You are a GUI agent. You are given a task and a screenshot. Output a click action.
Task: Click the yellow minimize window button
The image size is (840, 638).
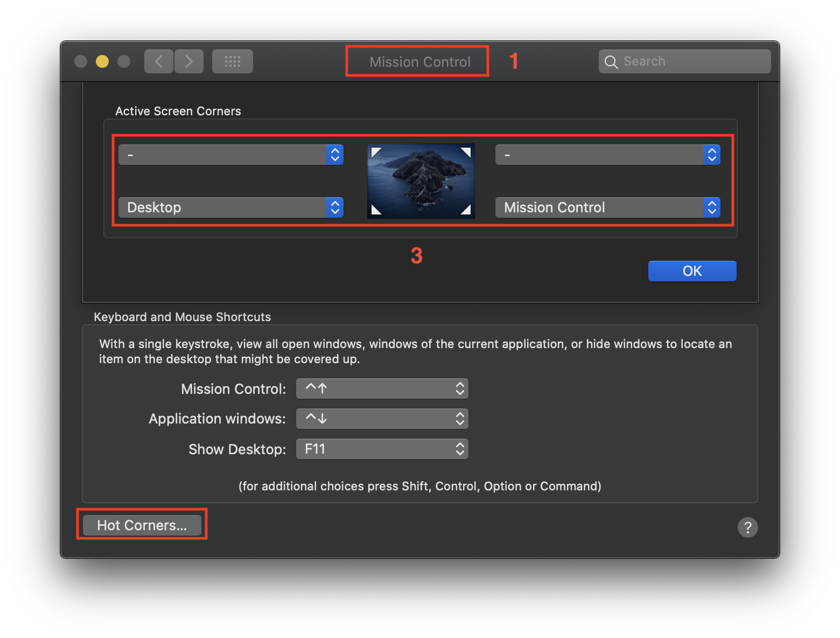[x=102, y=61]
